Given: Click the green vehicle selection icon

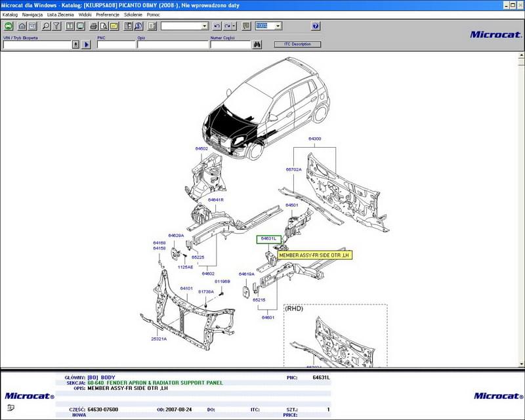Looking at the screenshot, I should 9,26.
